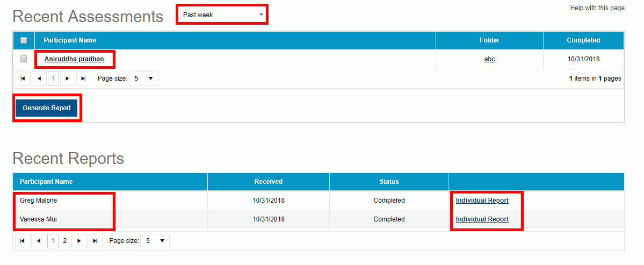Check the box beside Aniruddha pradhan

coord(24,59)
